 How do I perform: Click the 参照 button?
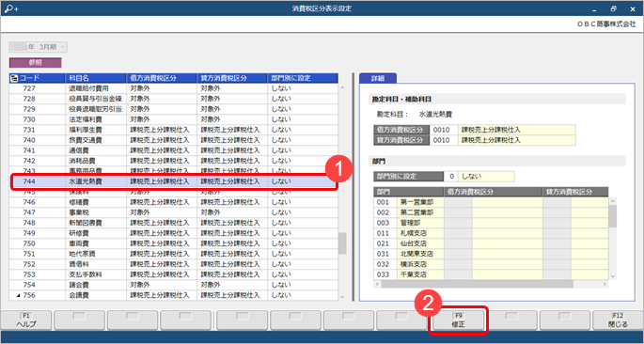pos(36,63)
